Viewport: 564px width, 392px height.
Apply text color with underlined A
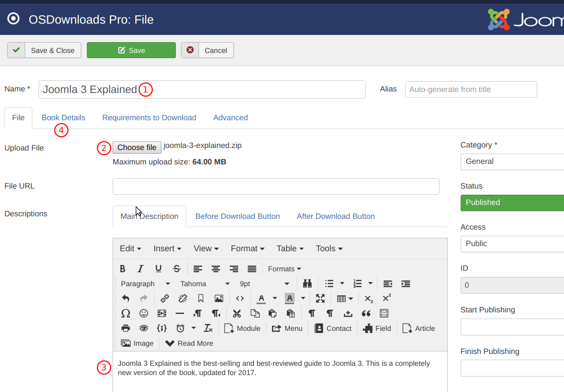point(262,298)
